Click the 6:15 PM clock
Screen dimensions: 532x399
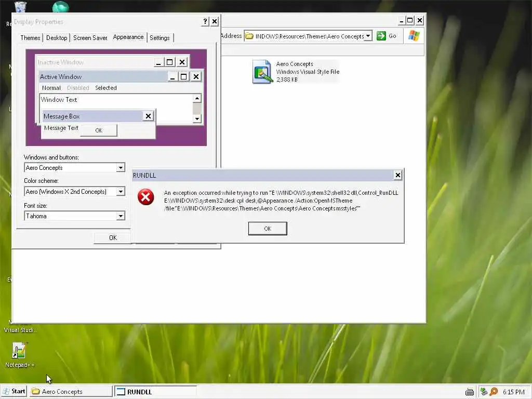[x=513, y=392]
